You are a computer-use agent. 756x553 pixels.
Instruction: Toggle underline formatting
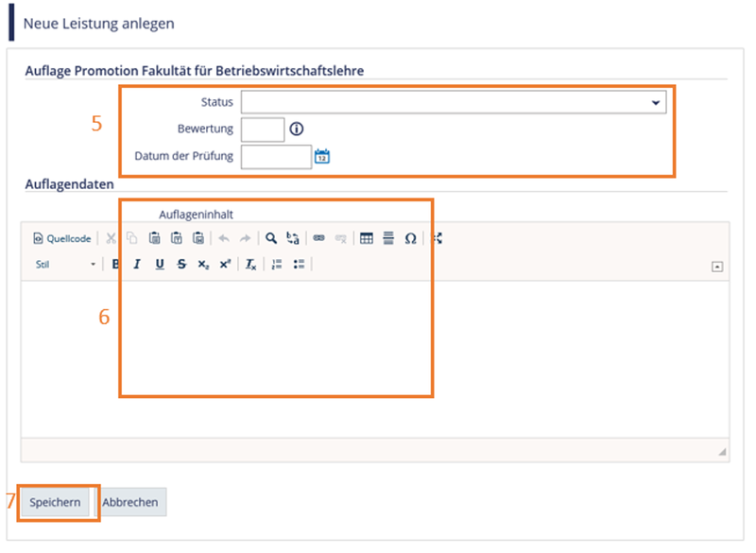[159, 265]
